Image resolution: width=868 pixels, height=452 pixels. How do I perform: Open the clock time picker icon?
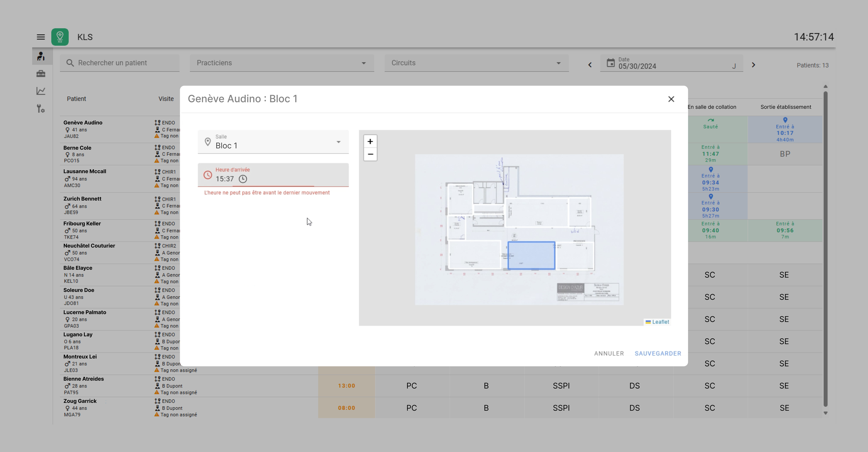[243, 179]
